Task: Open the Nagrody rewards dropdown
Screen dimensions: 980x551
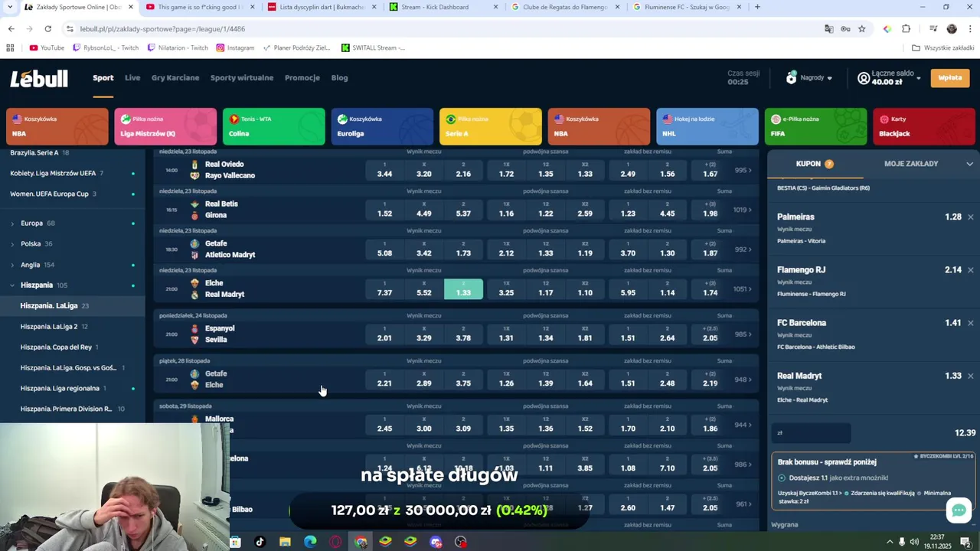Action: [809, 78]
